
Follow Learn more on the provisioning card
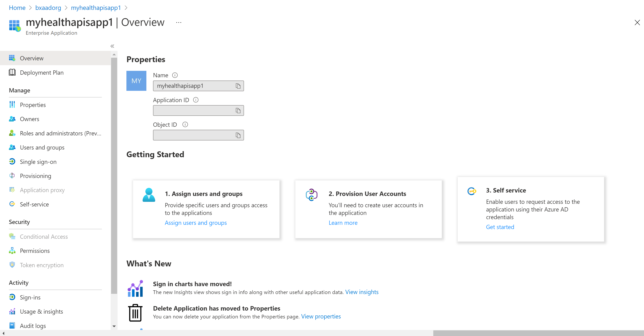pyautogui.click(x=343, y=223)
